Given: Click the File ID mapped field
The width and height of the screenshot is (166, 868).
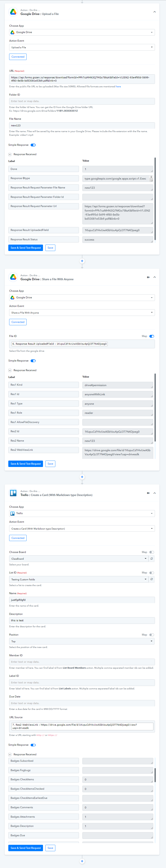Looking at the screenshot, I should (82, 344).
